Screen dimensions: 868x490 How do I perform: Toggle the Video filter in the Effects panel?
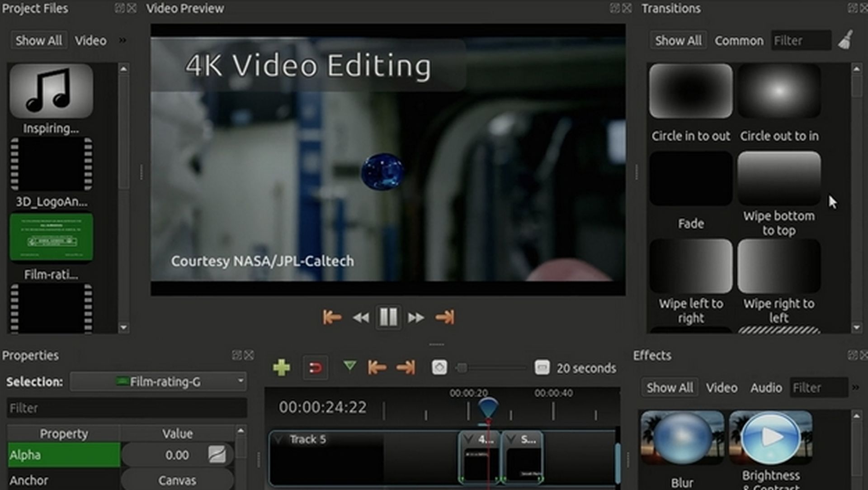tap(721, 387)
